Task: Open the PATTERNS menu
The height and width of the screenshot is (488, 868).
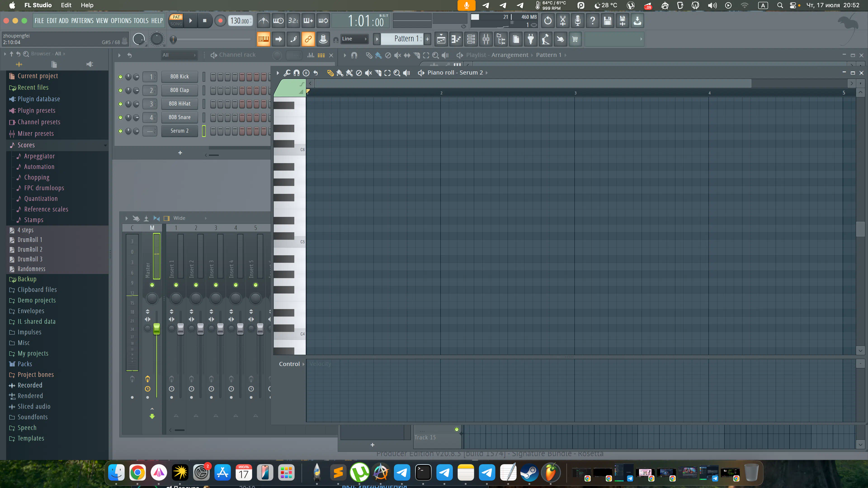Action: point(82,21)
